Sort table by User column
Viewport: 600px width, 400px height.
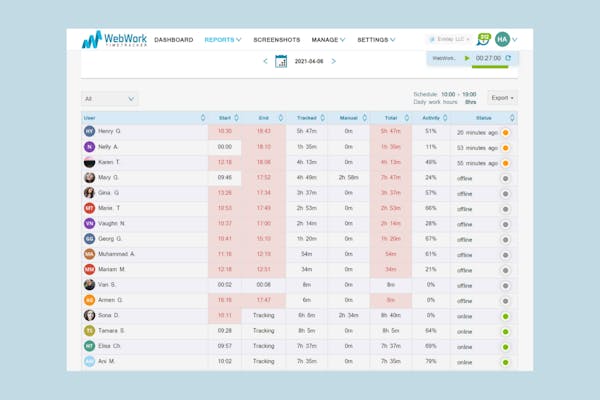point(203,118)
